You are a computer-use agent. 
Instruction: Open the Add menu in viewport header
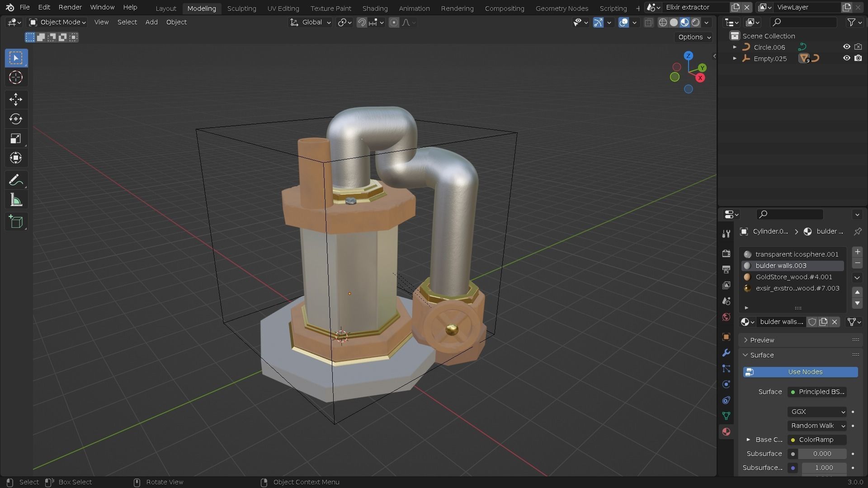click(151, 22)
